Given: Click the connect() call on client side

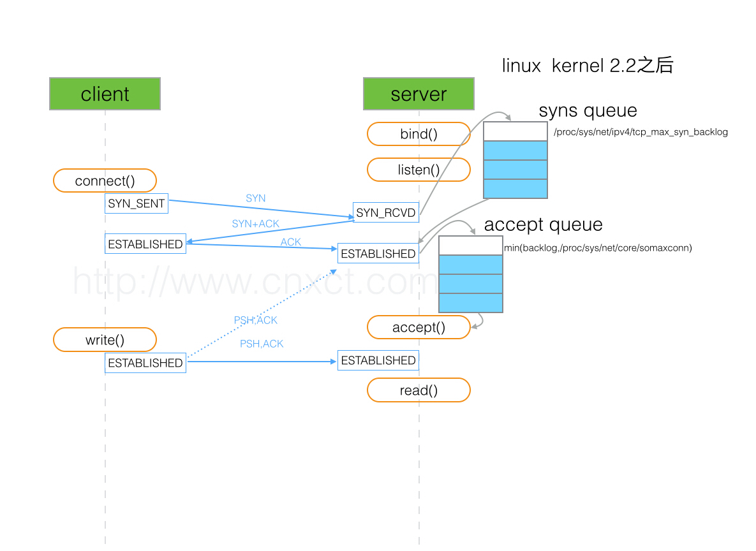Looking at the screenshot, I should point(105,180).
